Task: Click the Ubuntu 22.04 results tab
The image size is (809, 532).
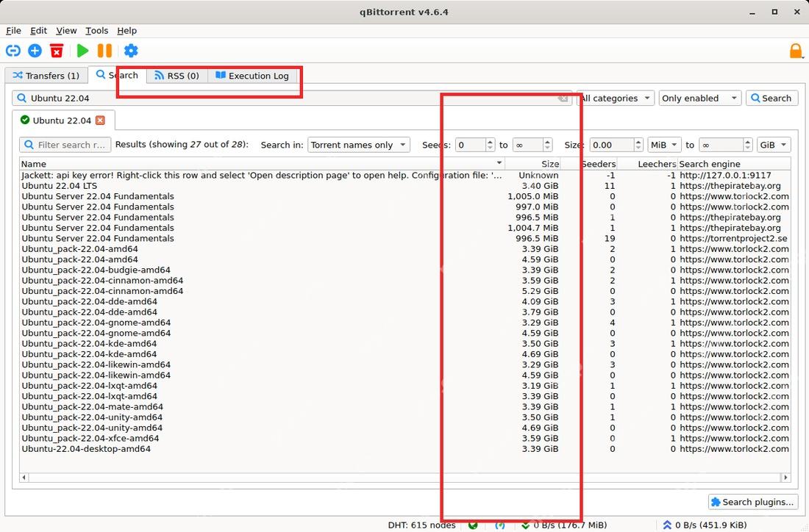Action: (x=63, y=120)
